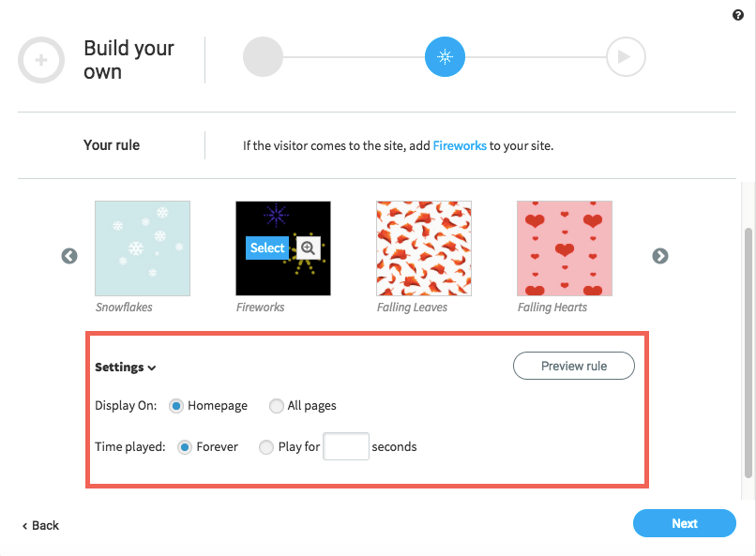Jump to the play step circle

coord(626,57)
